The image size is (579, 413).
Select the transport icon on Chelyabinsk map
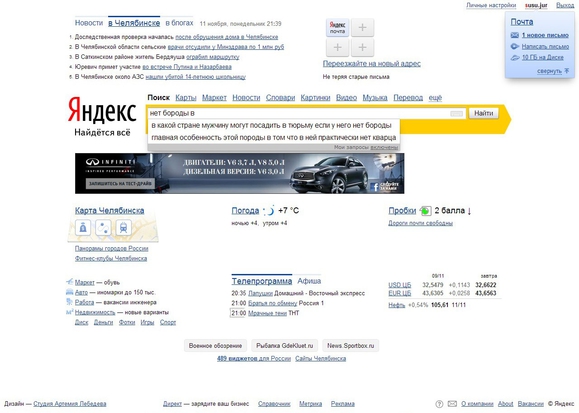(123, 228)
